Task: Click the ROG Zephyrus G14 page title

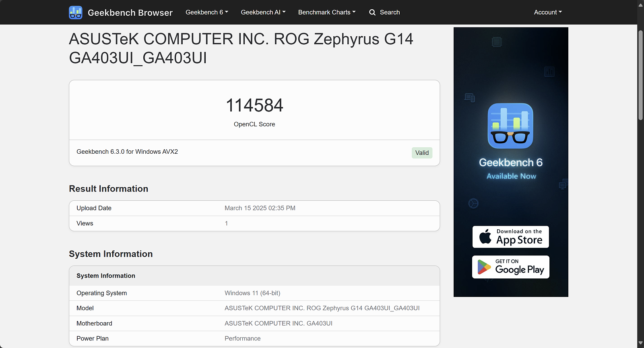Action: tap(241, 48)
